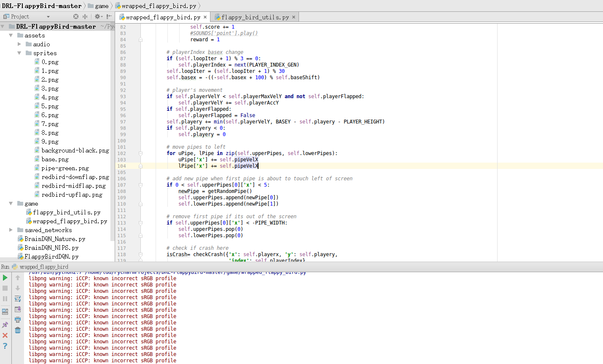Rerun the wrapped_flappy_bird script

[x=5, y=278]
